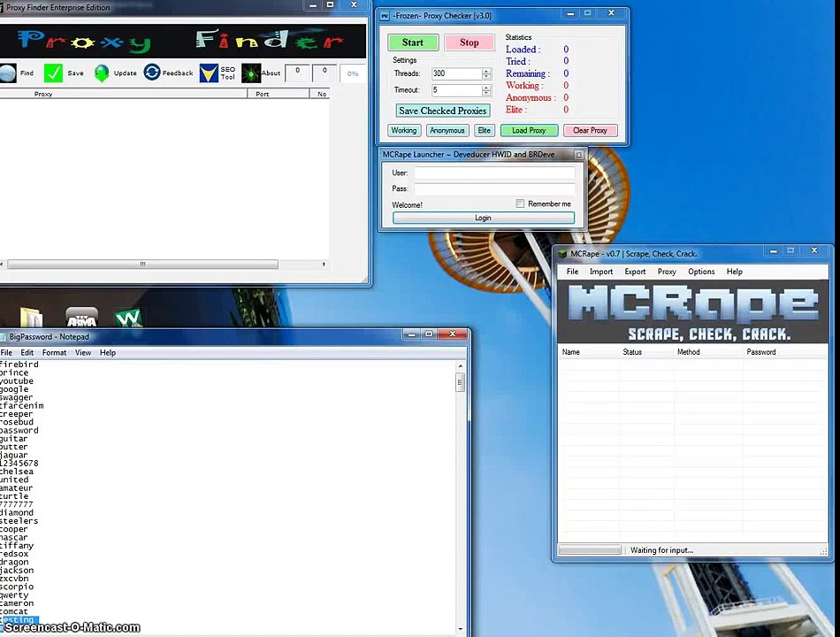Open the green W desktop shortcut
Viewport: 840px width, 637px height.
coord(128,318)
